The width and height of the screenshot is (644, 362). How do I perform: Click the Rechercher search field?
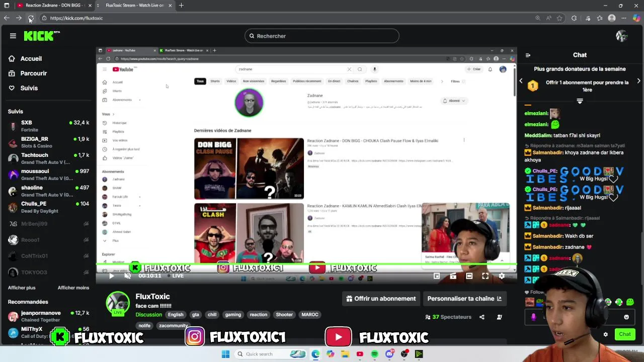[x=322, y=36]
